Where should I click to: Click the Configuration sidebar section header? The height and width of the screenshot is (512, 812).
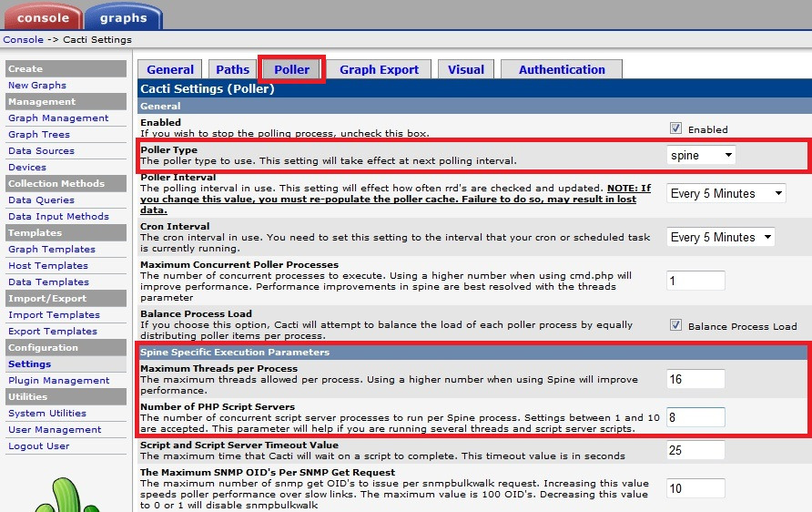click(66, 348)
